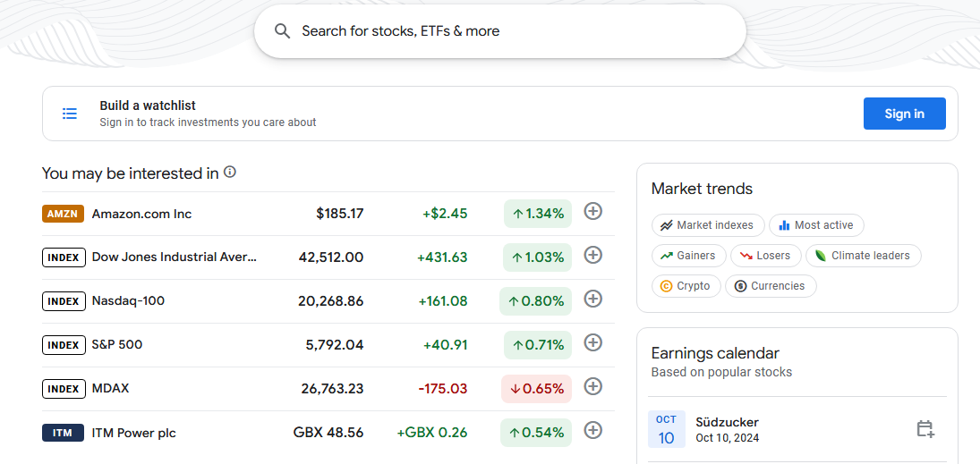980x464 pixels.
Task: Open Gainers market trend
Action: [x=689, y=256]
